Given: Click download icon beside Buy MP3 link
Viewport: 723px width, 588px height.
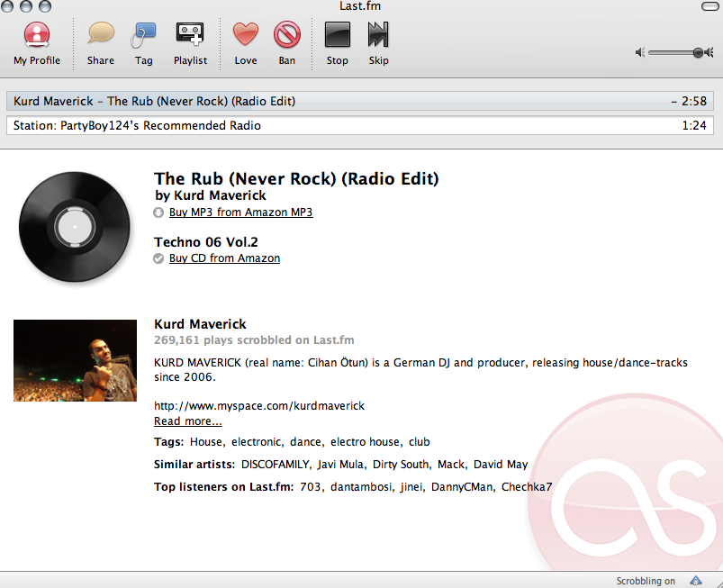Looking at the screenshot, I should point(158,213).
